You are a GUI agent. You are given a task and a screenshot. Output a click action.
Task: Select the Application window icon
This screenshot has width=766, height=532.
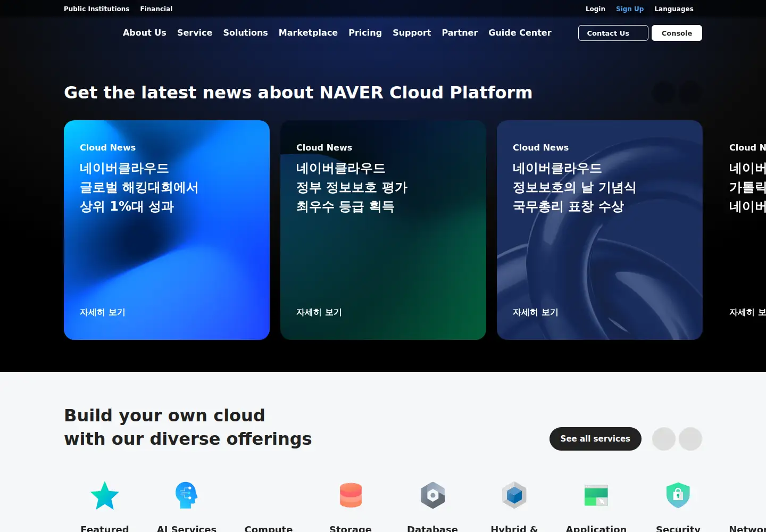(596, 495)
